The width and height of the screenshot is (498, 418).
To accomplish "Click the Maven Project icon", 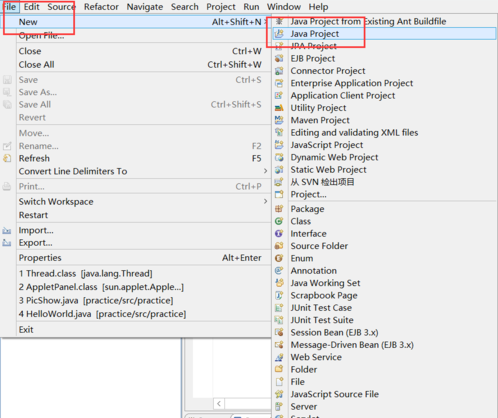I will pos(279,120).
